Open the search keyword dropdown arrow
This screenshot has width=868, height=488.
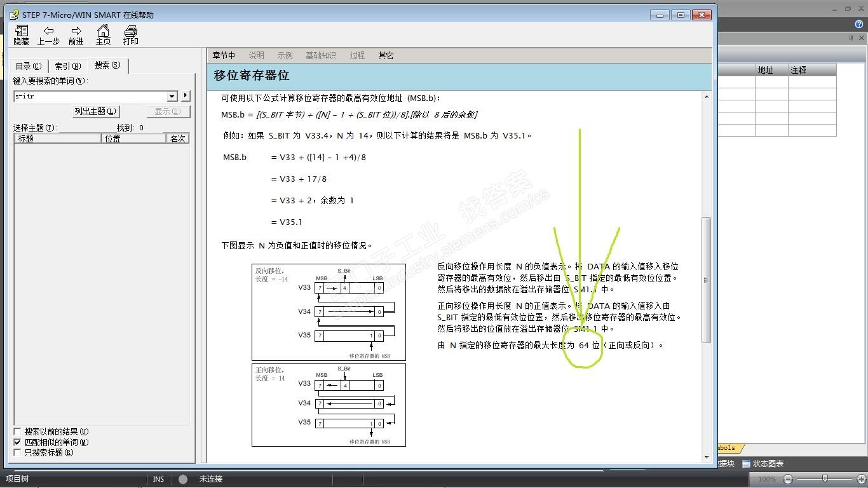[172, 96]
